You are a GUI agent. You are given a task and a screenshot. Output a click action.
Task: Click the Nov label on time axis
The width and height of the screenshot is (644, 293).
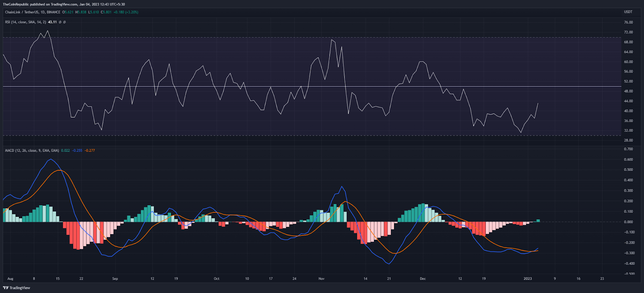(x=321, y=279)
